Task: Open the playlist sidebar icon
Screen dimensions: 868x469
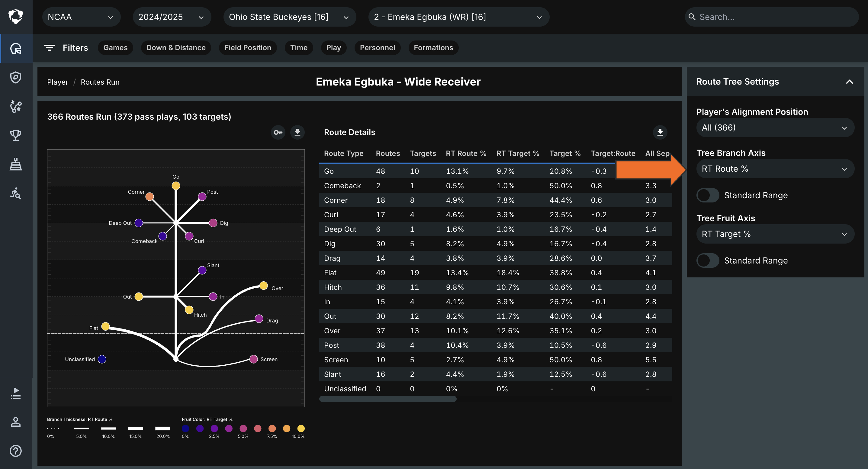Action: tap(15, 393)
